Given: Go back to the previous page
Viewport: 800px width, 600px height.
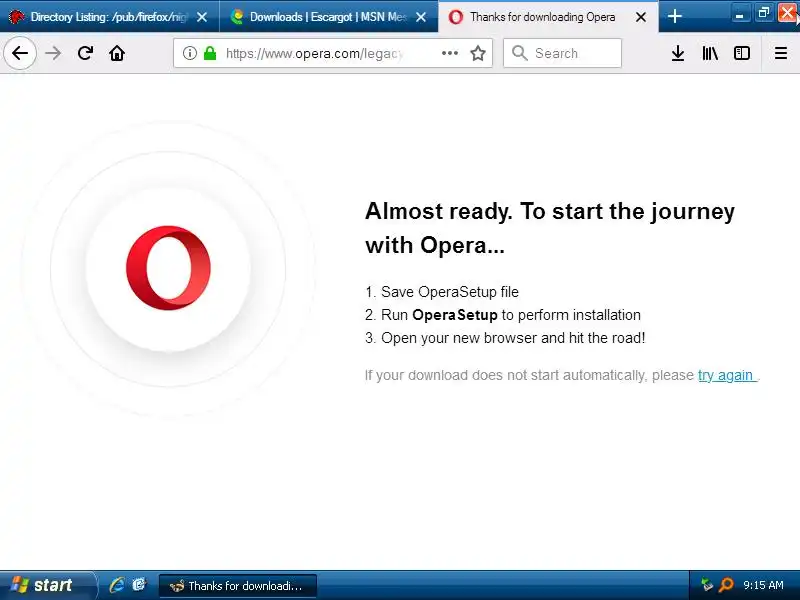Looking at the screenshot, I should [x=19, y=53].
